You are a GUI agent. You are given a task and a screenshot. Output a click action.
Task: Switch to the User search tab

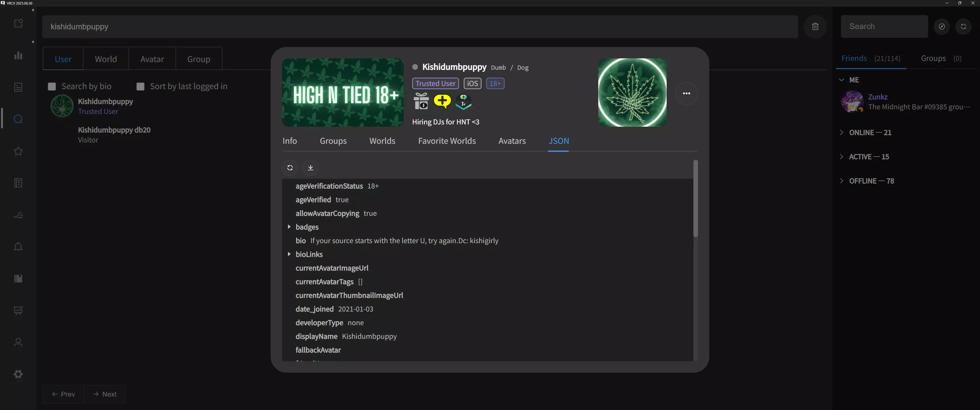63,59
